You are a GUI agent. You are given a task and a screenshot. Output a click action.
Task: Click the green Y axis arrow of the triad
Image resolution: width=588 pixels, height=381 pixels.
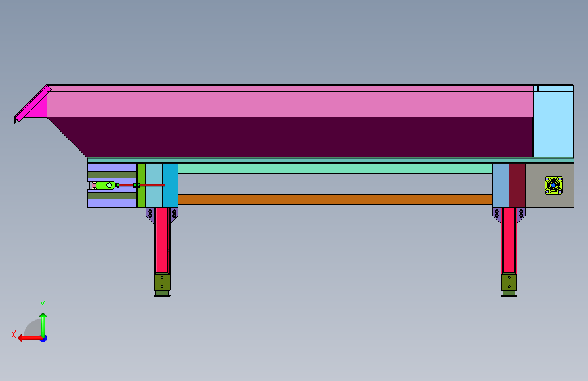tap(43, 325)
